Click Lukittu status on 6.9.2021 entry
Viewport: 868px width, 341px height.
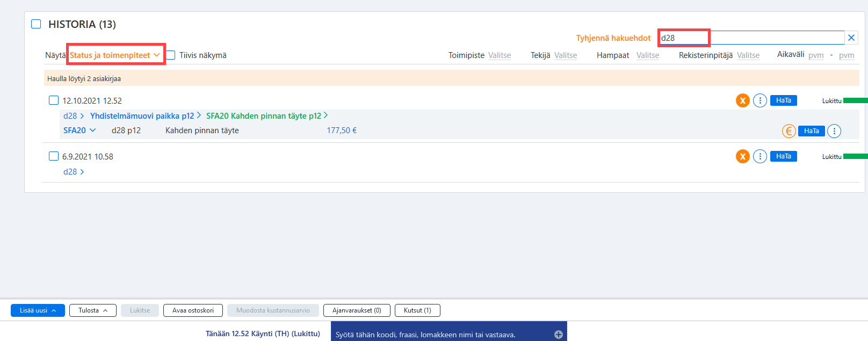(831, 157)
